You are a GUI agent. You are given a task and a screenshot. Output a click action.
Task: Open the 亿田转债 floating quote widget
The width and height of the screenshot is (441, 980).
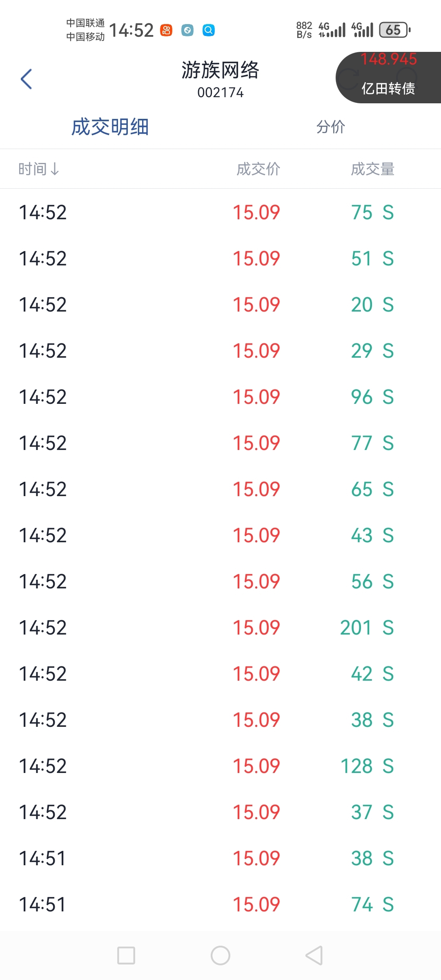click(388, 77)
